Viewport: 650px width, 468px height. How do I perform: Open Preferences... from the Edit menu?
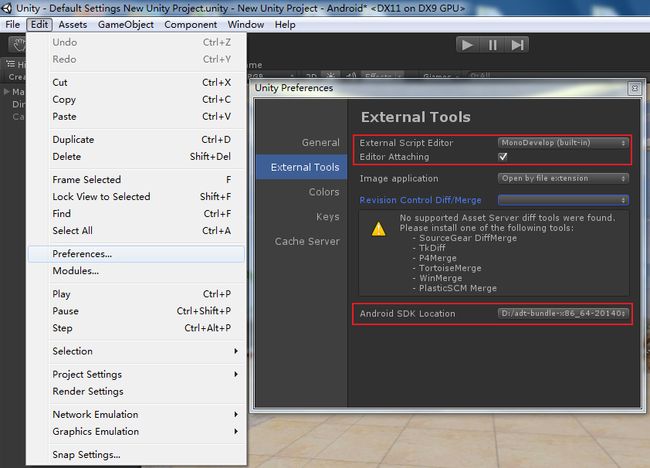136,254
